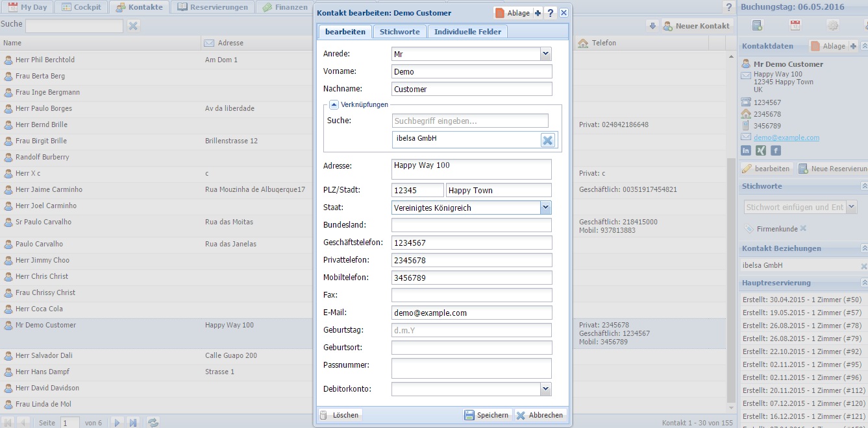Open the help icon in the dialog header
The height and width of the screenshot is (428, 868).
[550, 13]
